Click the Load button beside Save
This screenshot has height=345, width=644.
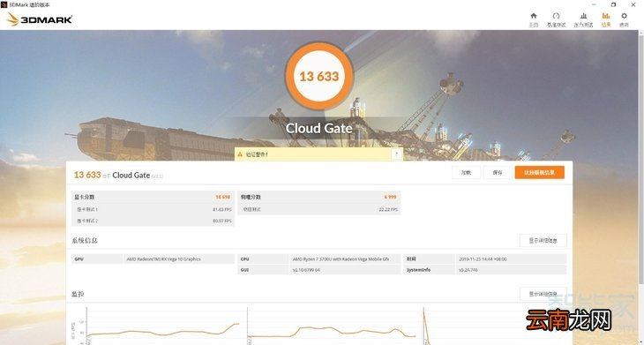tap(466, 173)
